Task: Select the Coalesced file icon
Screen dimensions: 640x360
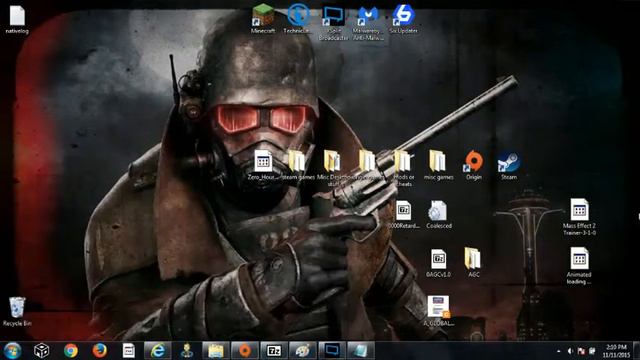Action: (x=438, y=214)
